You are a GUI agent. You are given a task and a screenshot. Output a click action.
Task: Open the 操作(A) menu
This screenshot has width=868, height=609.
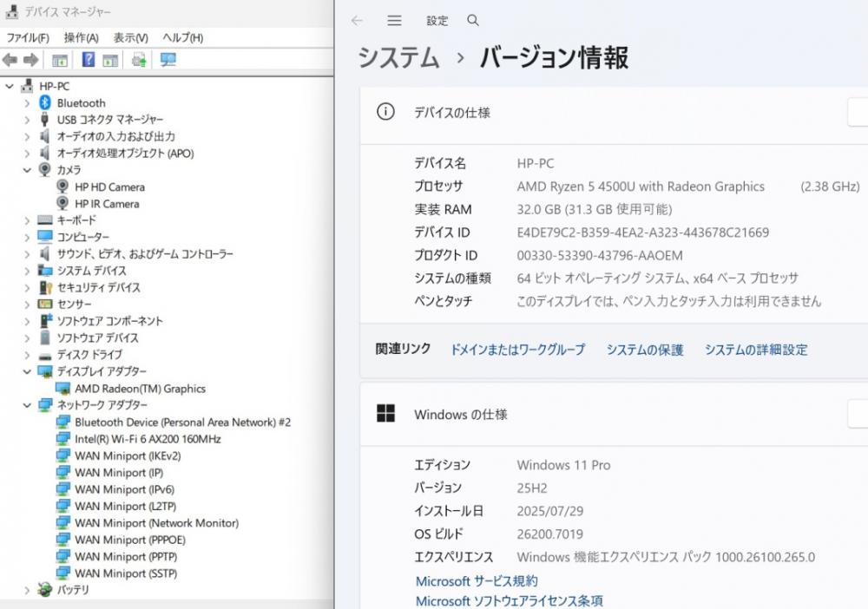click(x=82, y=37)
